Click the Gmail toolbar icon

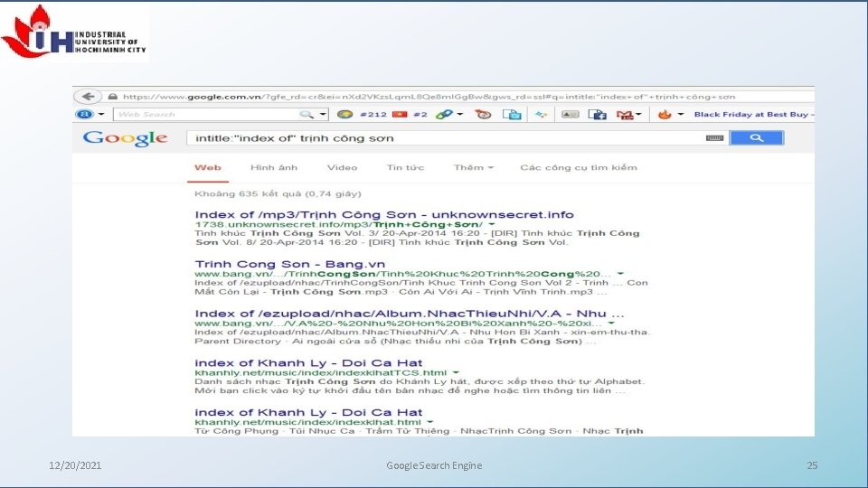pos(625,115)
